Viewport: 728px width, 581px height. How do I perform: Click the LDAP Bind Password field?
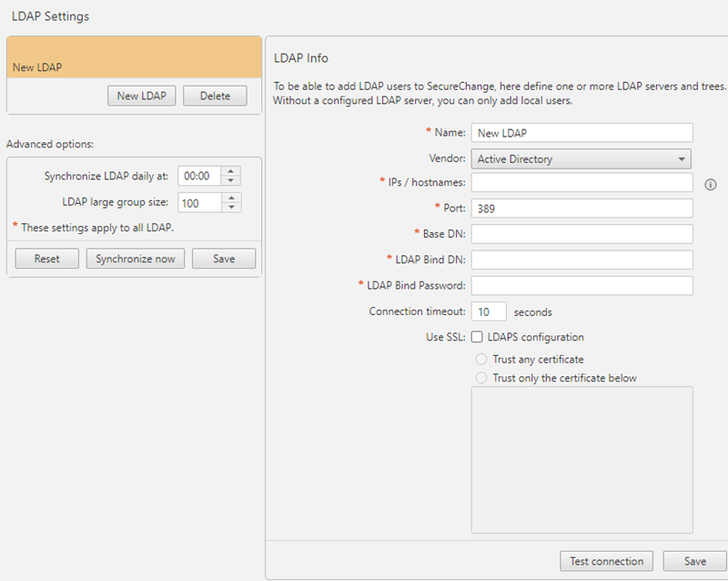[581, 285]
